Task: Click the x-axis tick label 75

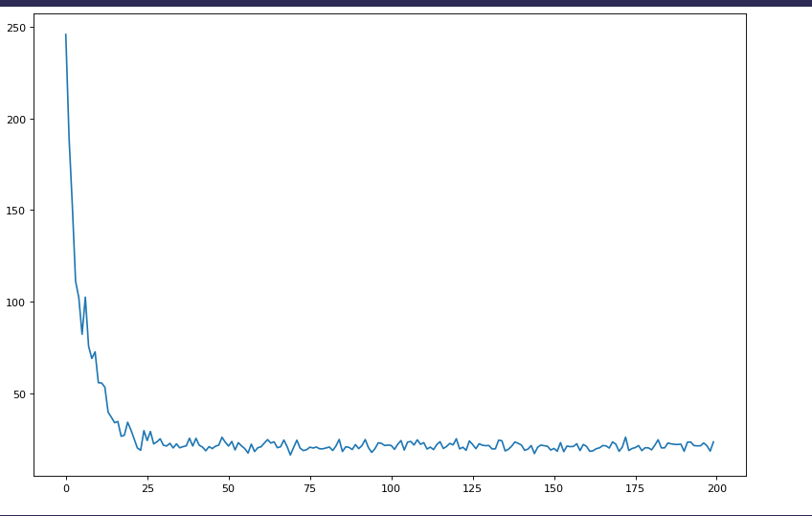Action: coord(309,488)
